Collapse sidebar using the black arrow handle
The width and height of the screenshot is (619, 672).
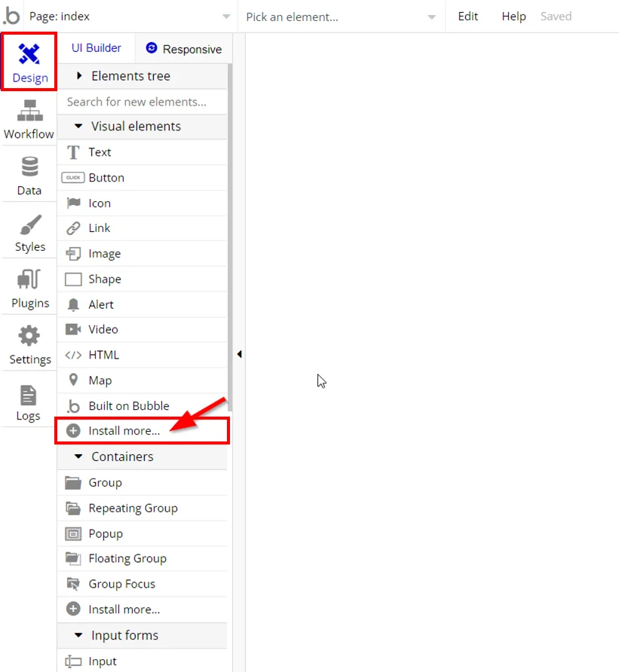(239, 354)
